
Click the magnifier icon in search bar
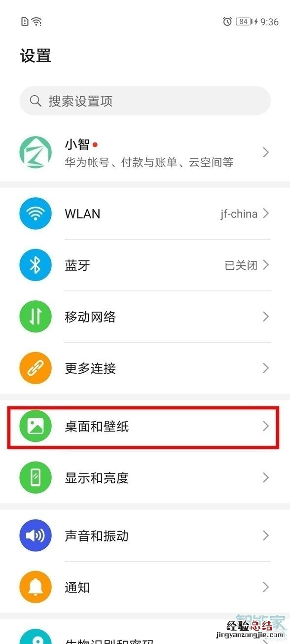(36, 101)
